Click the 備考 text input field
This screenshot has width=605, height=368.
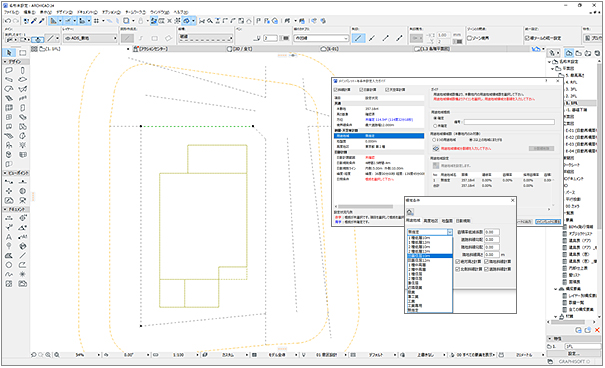(509, 122)
